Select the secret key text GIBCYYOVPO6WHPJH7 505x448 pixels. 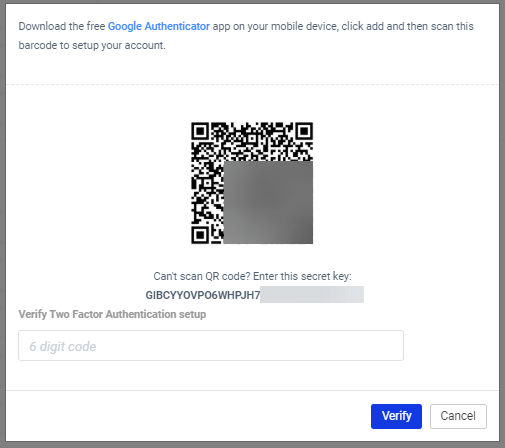tap(203, 295)
